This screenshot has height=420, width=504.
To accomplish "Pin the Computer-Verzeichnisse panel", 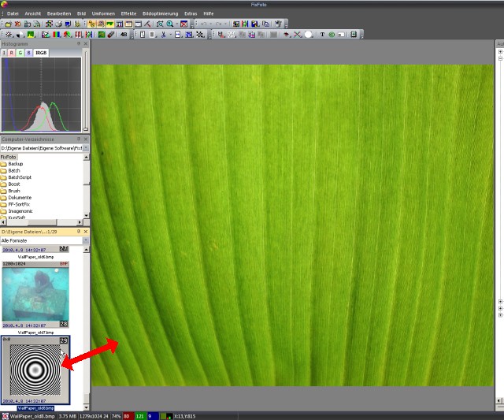I will coord(79,139).
